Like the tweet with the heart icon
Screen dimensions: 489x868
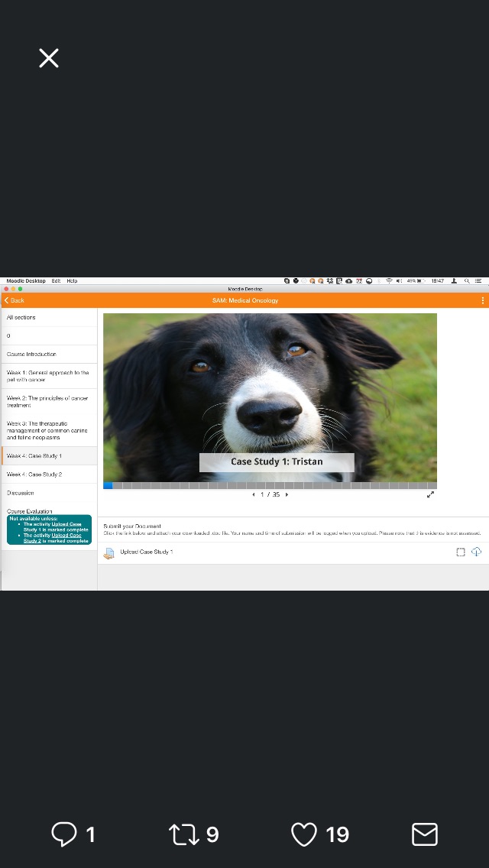(304, 834)
